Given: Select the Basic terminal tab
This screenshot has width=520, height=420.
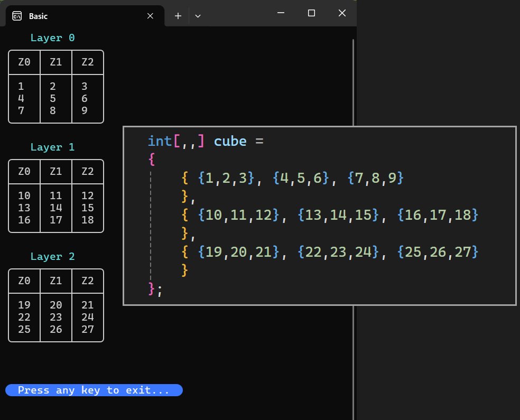Looking at the screenshot, I should pyautogui.click(x=85, y=16).
